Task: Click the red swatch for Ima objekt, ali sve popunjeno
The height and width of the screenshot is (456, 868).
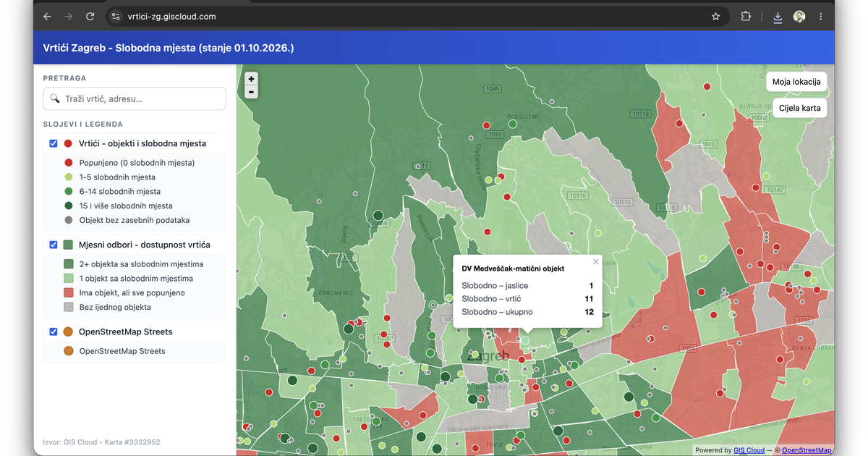Action: click(x=69, y=293)
